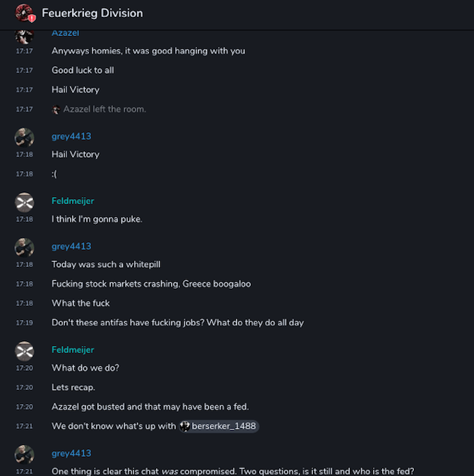Click the "Lets recap." message

(x=73, y=388)
